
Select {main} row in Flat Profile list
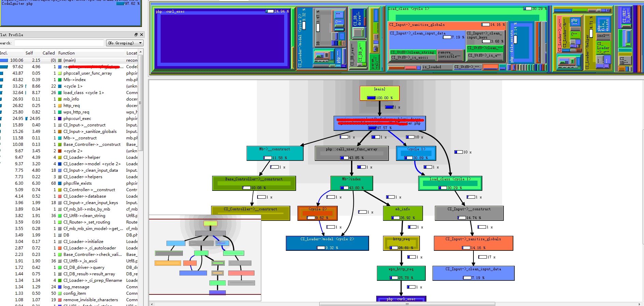tap(69, 60)
